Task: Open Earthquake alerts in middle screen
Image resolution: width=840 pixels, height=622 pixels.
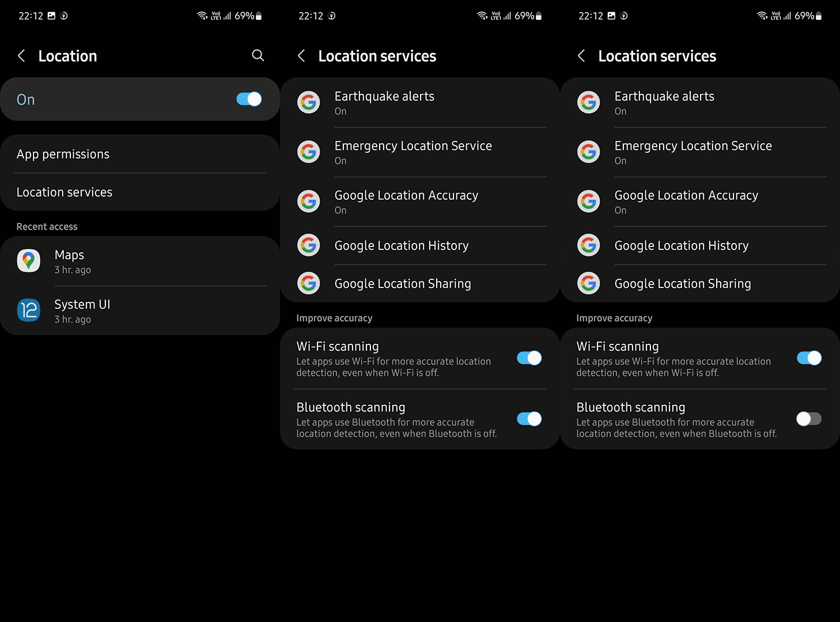Action: tap(420, 103)
